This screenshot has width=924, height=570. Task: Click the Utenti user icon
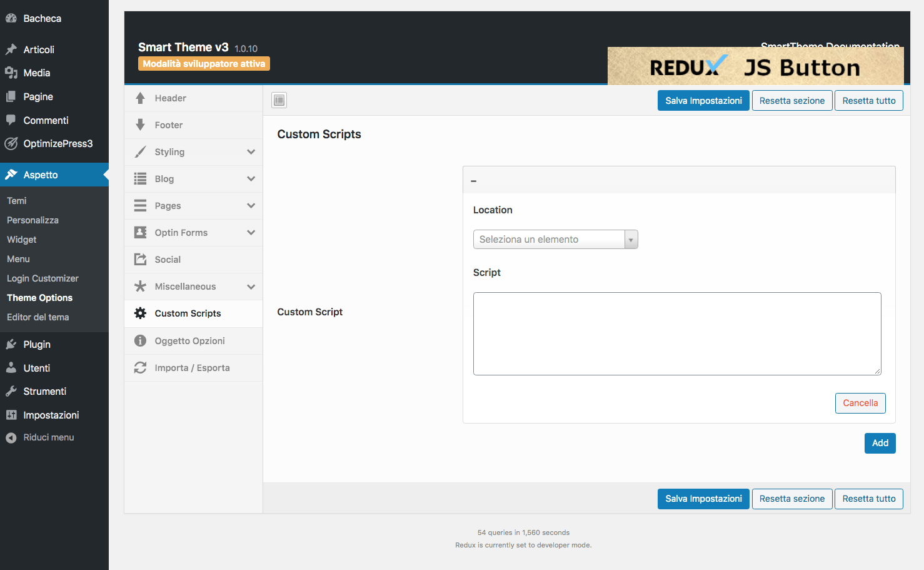[x=11, y=368]
